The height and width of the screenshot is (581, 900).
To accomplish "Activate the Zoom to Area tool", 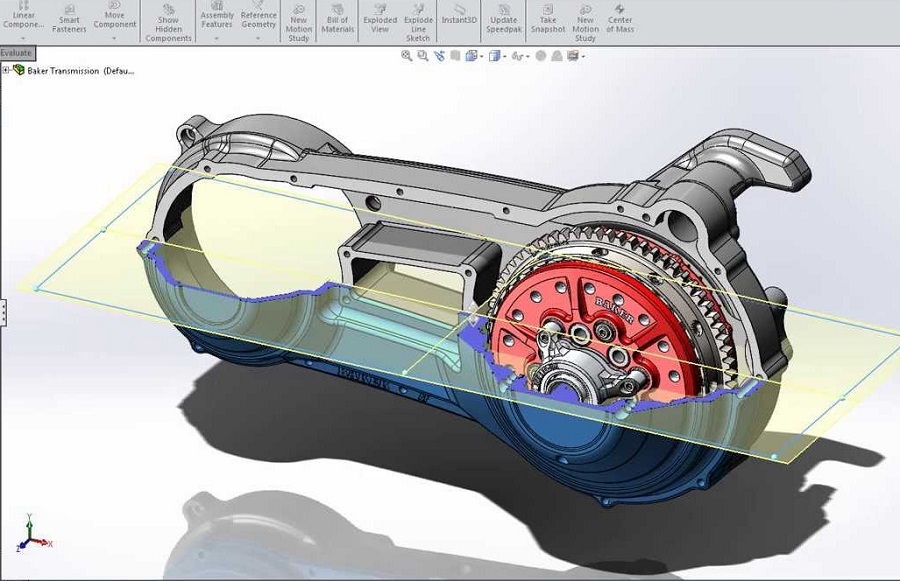I will pyautogui.click(x=424, y=56).
